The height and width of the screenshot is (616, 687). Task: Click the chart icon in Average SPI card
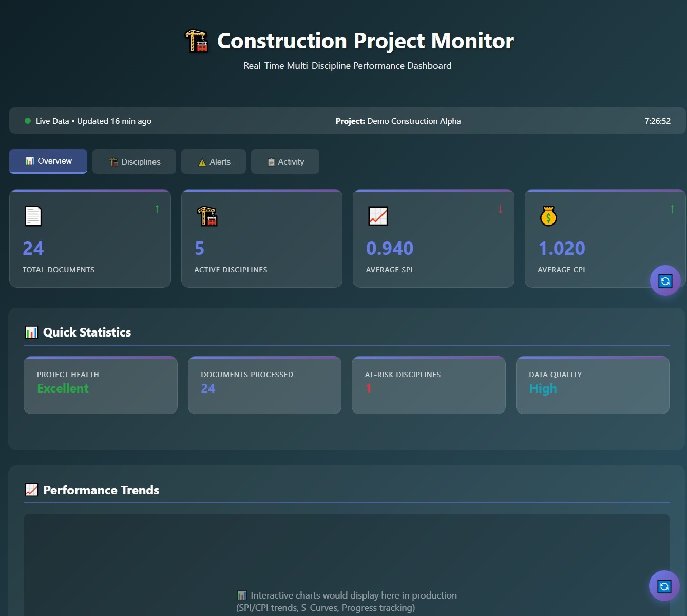pyautogui.click(x=378, y=216)
